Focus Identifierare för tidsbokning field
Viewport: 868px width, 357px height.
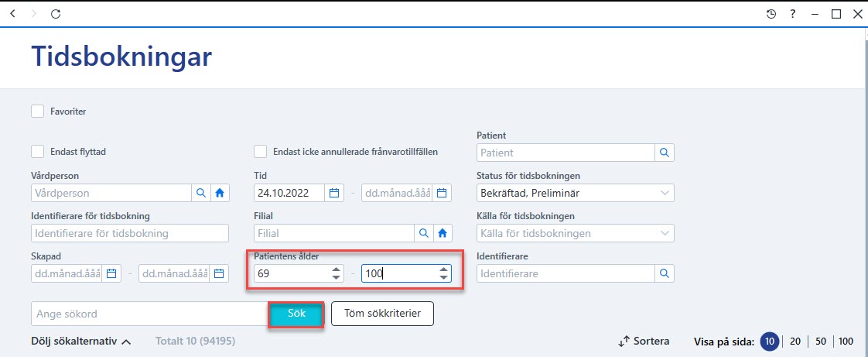click(130, 233)
